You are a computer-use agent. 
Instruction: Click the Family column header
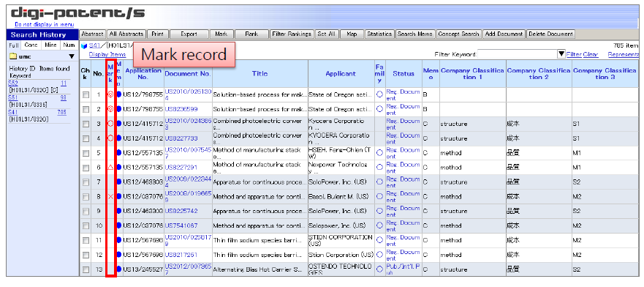(x=380, y=74)
